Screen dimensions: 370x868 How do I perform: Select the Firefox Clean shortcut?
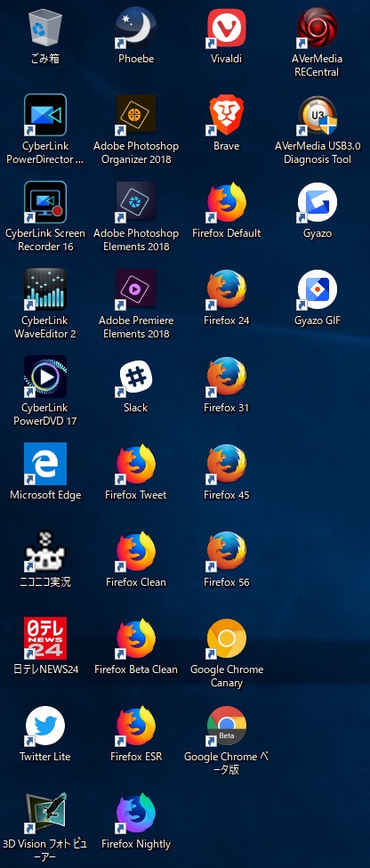[x=136, y=551]
